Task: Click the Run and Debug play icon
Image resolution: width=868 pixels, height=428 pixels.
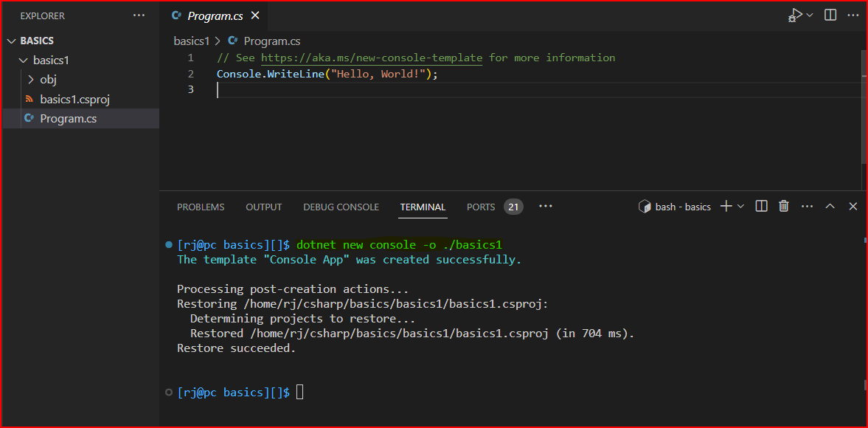Action: click(x=795, y=14)
